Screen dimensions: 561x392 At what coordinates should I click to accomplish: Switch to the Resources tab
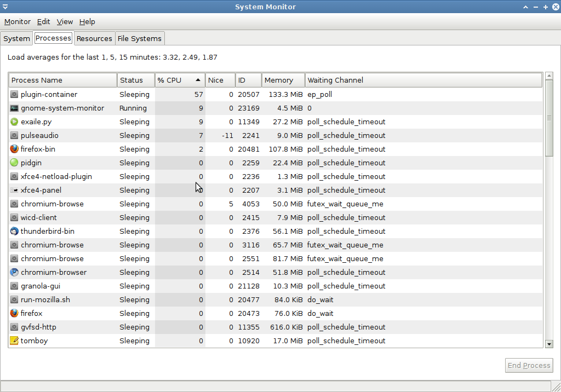coord(94,39)
